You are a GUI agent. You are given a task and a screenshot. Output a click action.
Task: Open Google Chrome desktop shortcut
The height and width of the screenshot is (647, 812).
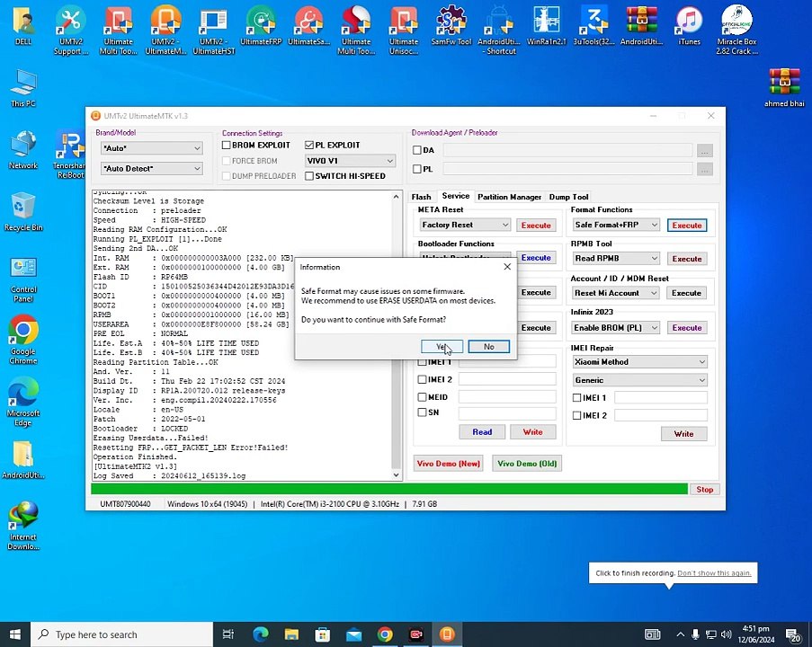(23, 340)
